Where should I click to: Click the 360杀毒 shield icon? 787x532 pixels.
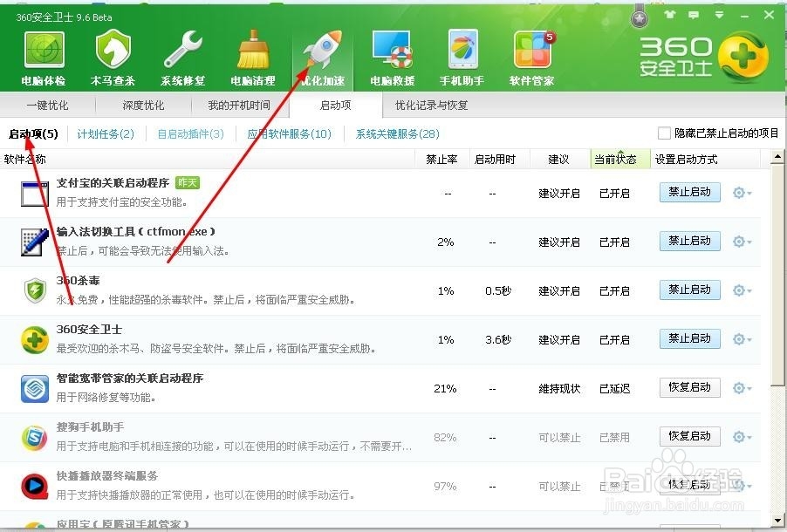click(35, 291)
